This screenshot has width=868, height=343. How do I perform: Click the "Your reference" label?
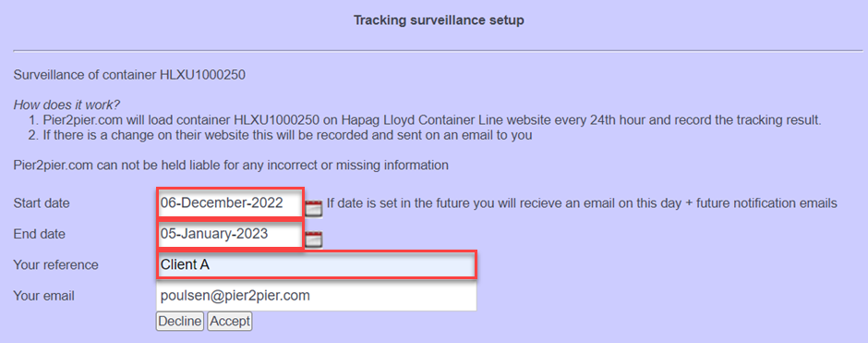[56, 265]
